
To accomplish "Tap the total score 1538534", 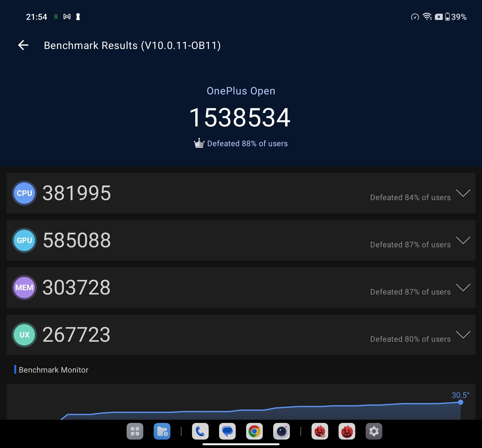I will tap(240, 118).
